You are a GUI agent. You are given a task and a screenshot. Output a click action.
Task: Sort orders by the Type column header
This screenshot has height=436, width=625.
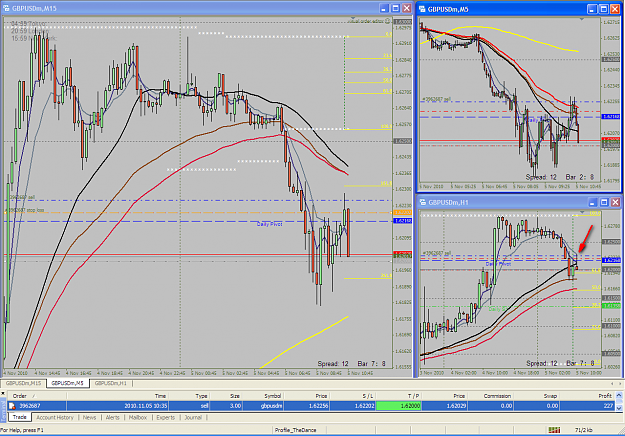[x=190, y=396]
